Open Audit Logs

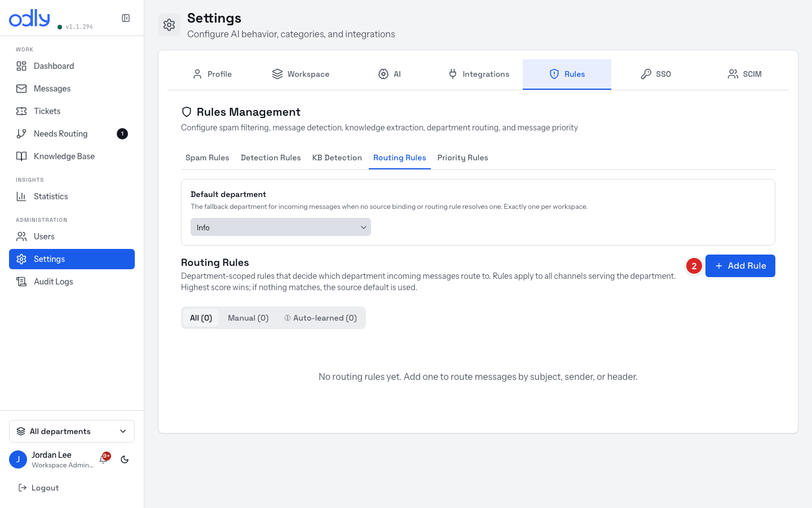72,282
